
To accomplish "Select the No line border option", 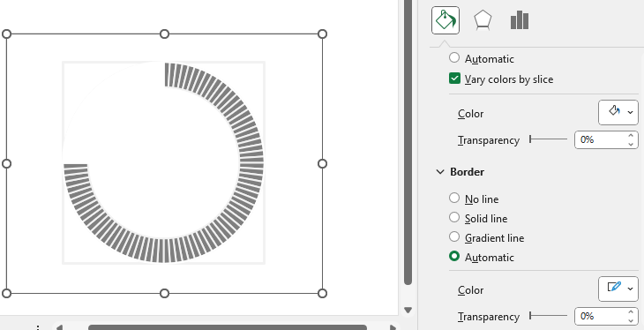I will click(x=454, y=198).
